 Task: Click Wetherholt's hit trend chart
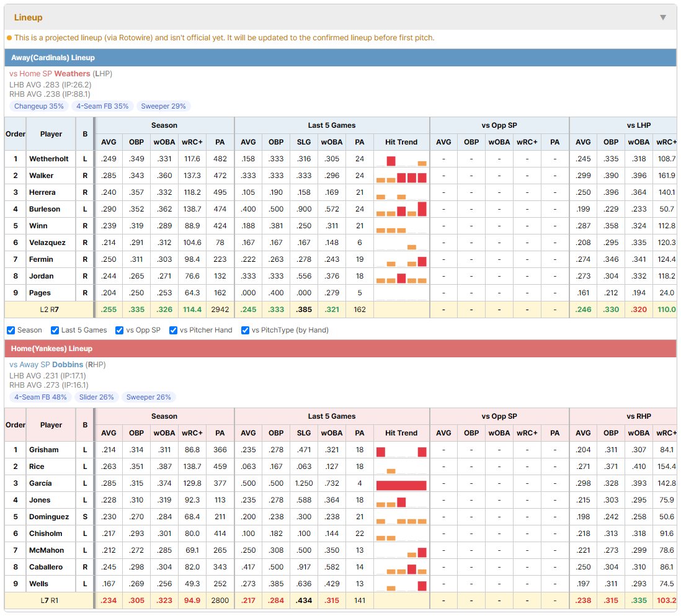(x=401, y=159)
